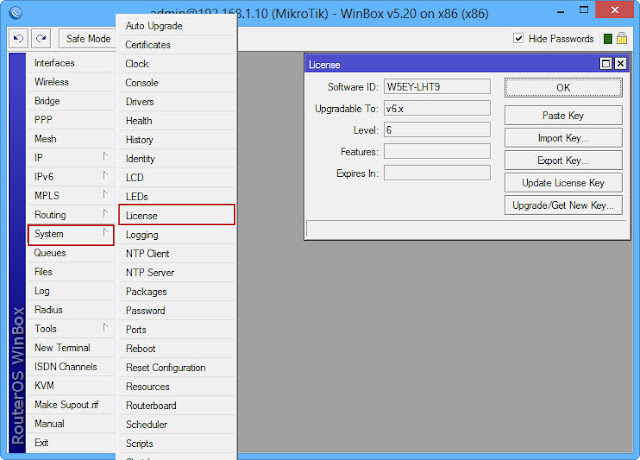
Task: Expand the IP submenu arrow
Action: (x=105, y=157)
